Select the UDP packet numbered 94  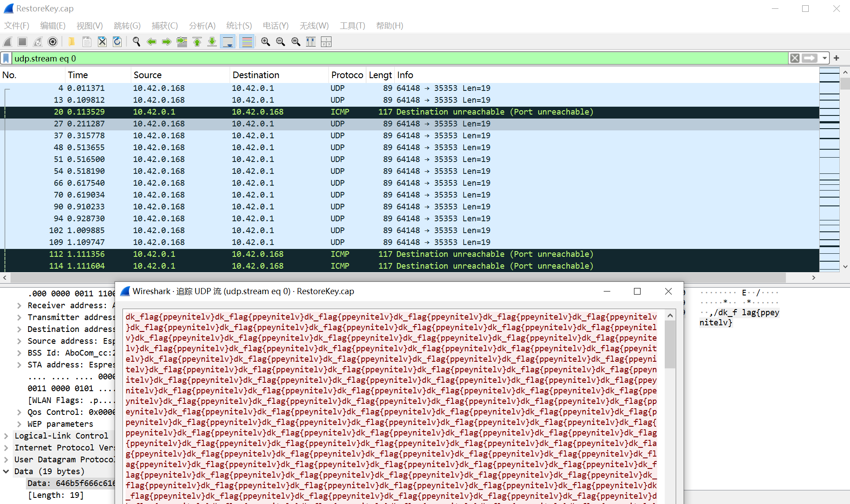[410, 219]
